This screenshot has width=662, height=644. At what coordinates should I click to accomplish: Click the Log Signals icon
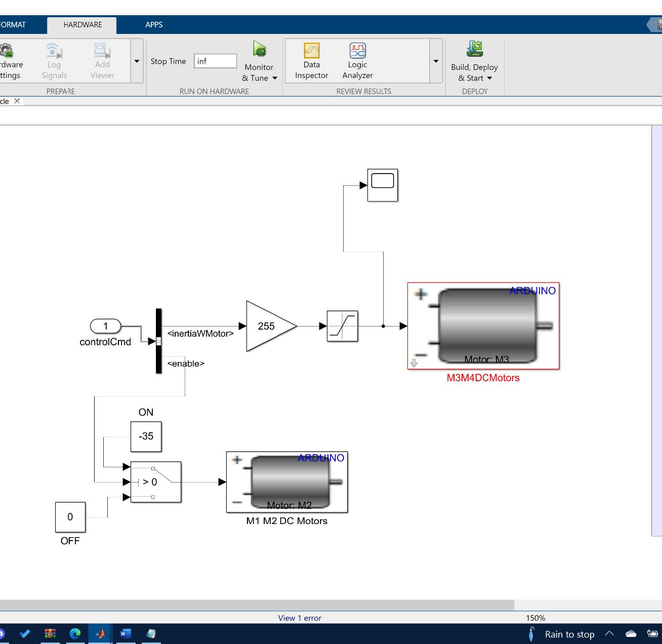click(54, 50)
